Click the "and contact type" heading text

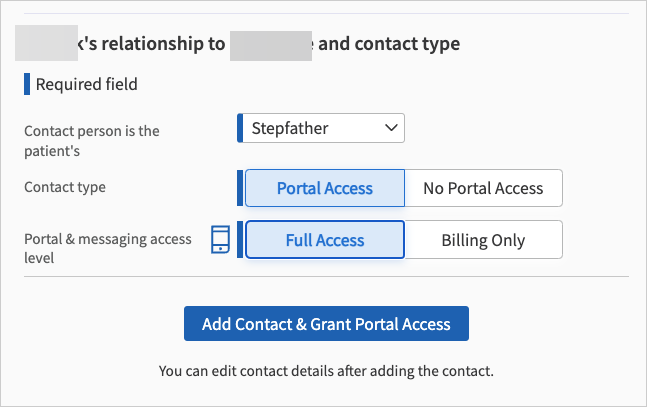click(x=389, y=44)
